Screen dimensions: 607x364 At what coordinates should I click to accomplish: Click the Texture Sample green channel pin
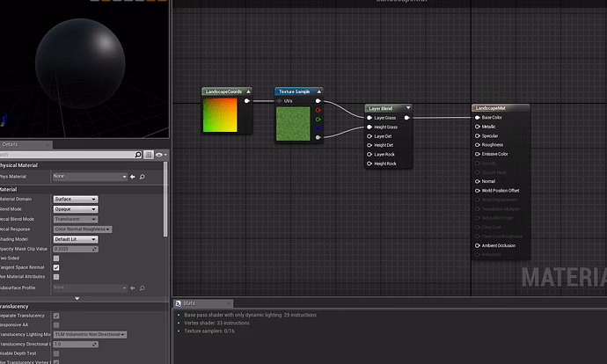point(318,120)
